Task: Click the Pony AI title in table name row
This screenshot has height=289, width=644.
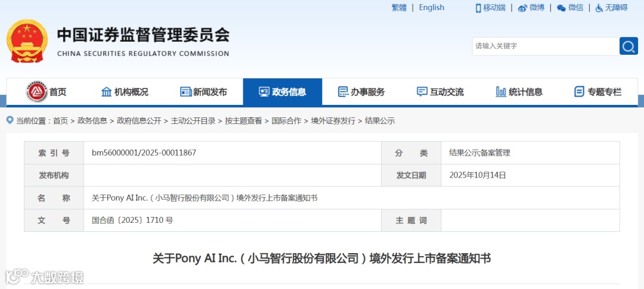Action: [205, 198]
